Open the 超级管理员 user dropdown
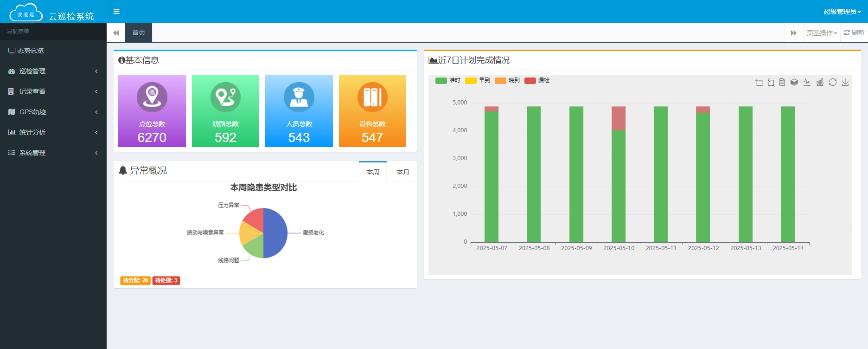 click(x=842, y=12)
